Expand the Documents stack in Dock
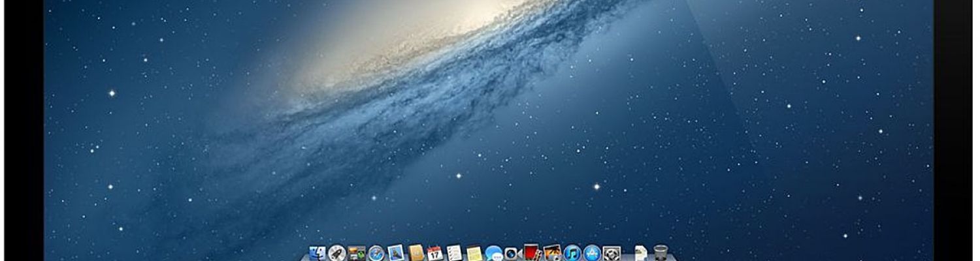Image resolution: width=980 pixels, height=261 pixels. click(641, 253)
